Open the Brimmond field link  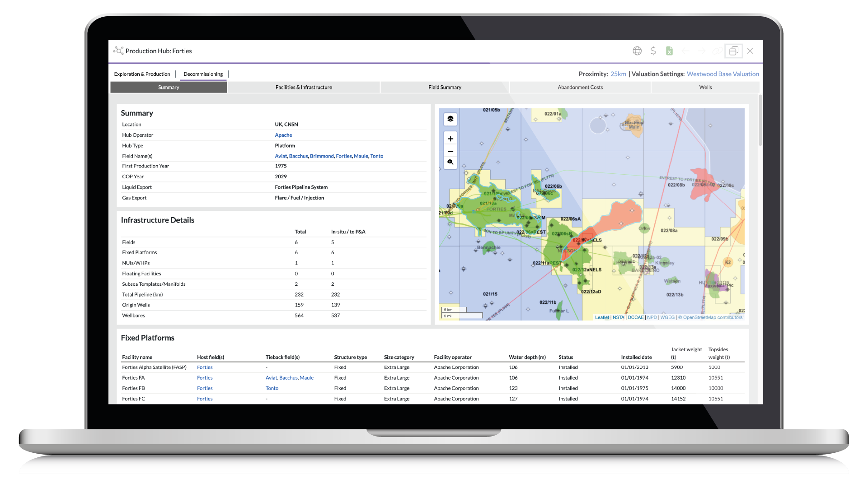(322, 156)
